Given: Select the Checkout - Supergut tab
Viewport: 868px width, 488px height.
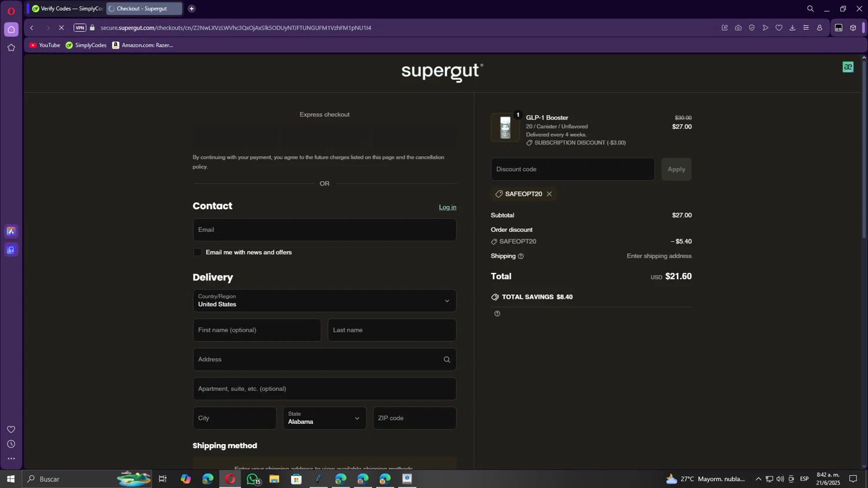Looking at the screenshot, I should [x=144, y=9].
